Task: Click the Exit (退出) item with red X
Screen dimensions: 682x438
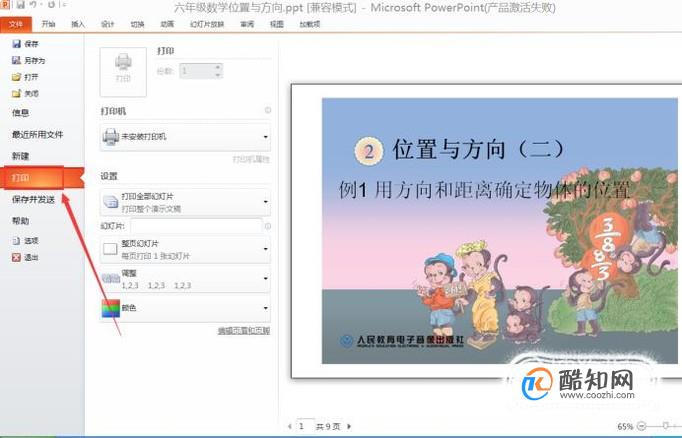Action: [25, 257]
